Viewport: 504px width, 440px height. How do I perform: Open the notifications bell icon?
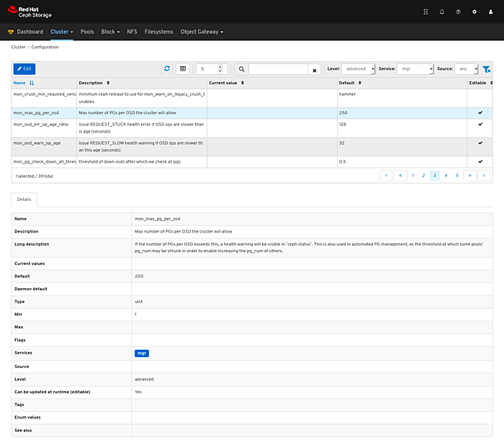(x=441, y=12)
